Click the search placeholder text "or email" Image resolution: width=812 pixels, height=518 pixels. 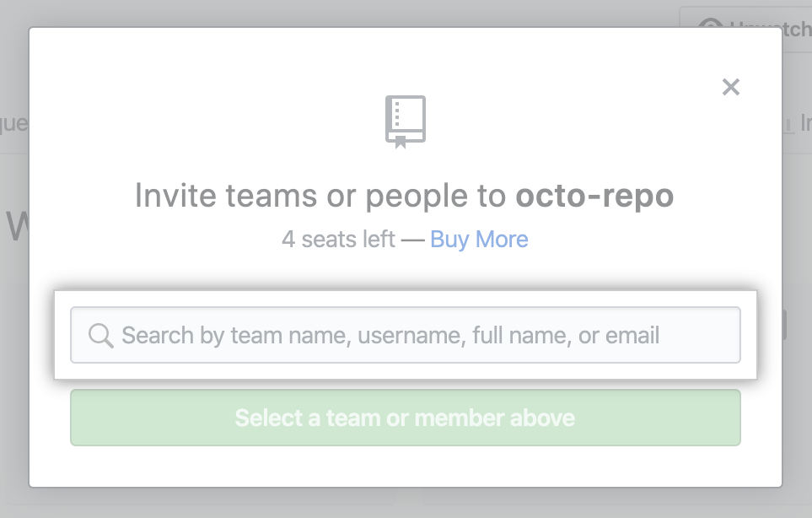tap(619, 336)
